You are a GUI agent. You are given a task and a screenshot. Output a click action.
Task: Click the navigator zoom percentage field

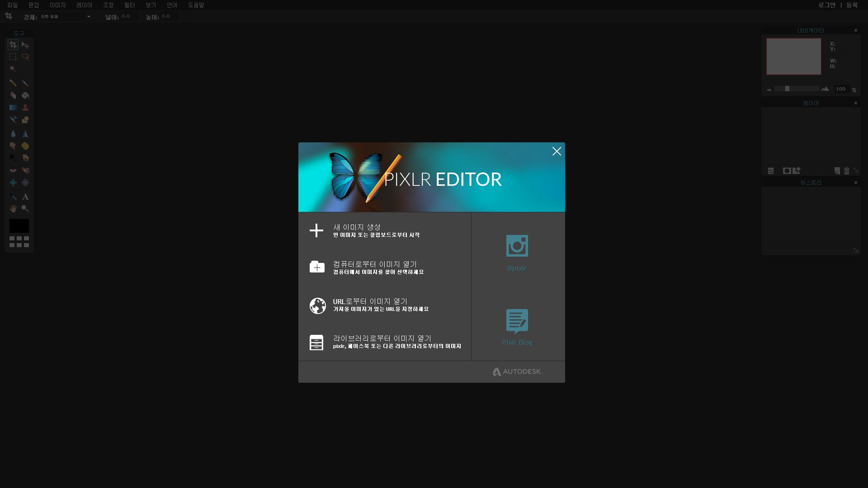[841, 89]
